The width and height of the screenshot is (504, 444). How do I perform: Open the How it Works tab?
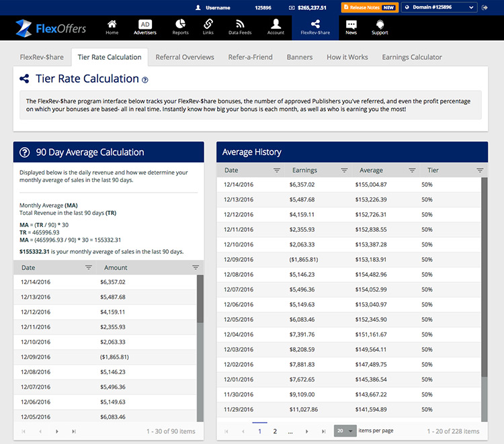[347, 57]
